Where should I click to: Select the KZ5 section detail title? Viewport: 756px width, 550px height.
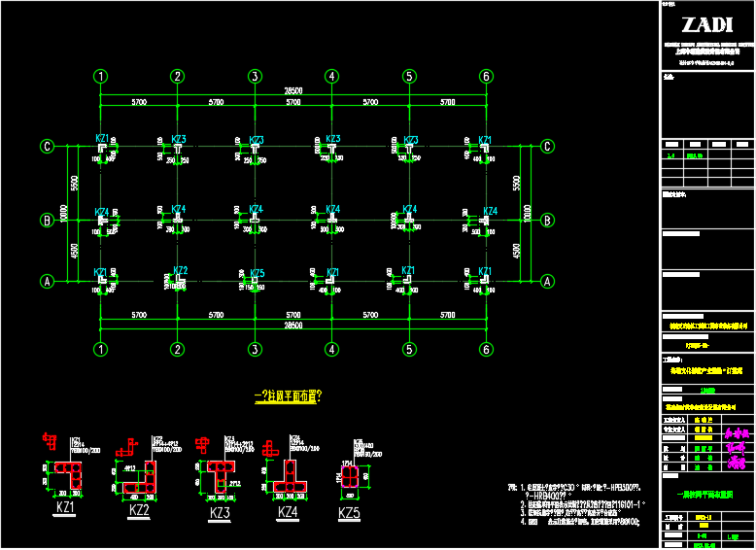click(x=349, y=513)
